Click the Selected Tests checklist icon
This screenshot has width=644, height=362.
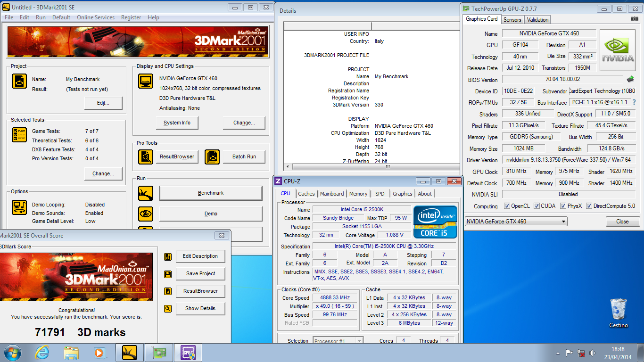click(x=19, y=135)
